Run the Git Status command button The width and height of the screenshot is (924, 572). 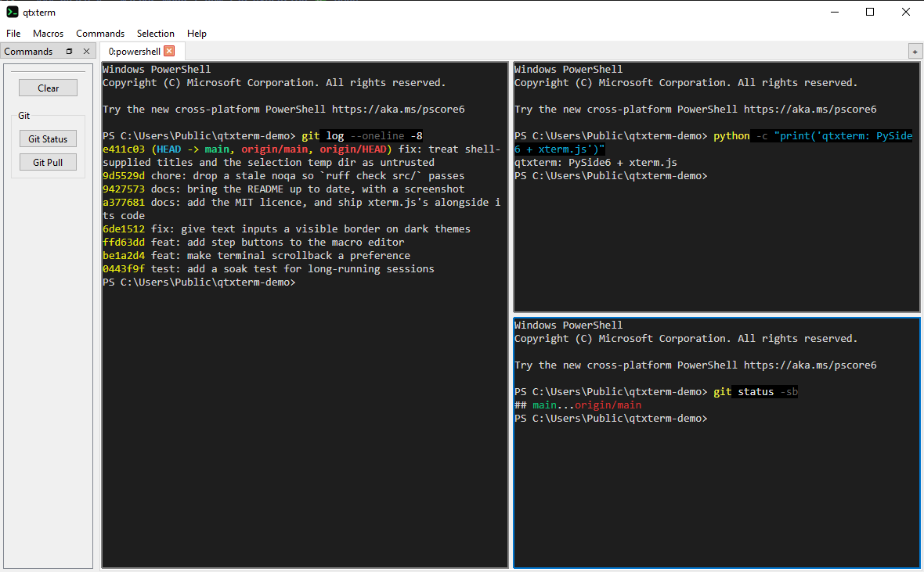(x=48, y=139)
